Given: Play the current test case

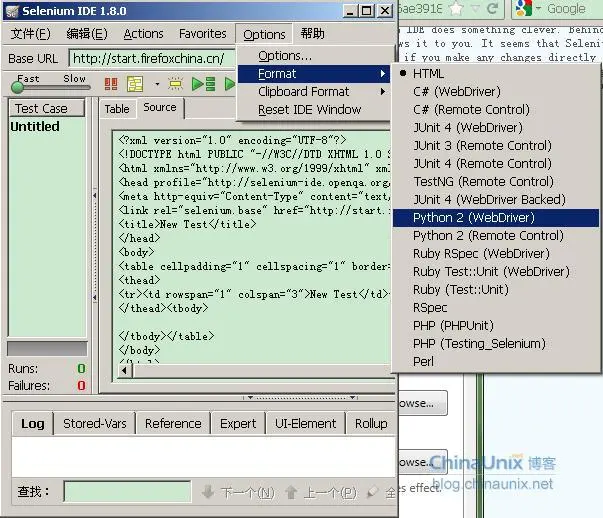Looking at the screenshot, I should point(230,84).
